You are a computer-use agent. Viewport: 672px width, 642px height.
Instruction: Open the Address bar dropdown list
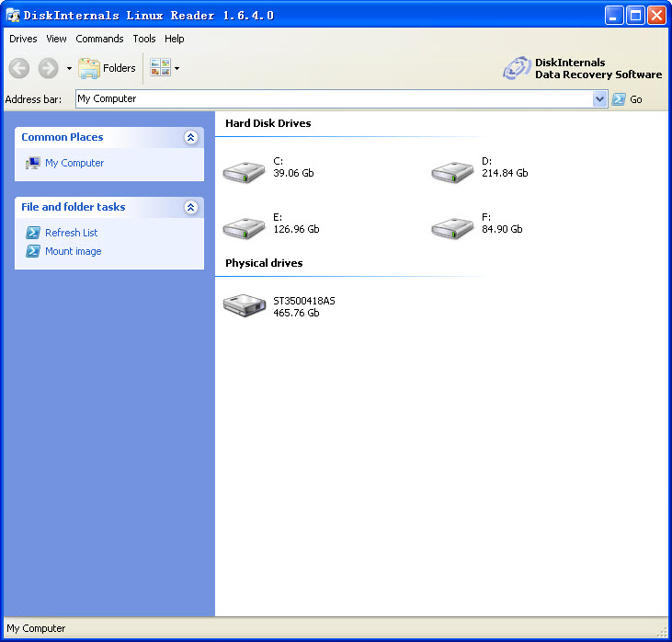point(600,99)
